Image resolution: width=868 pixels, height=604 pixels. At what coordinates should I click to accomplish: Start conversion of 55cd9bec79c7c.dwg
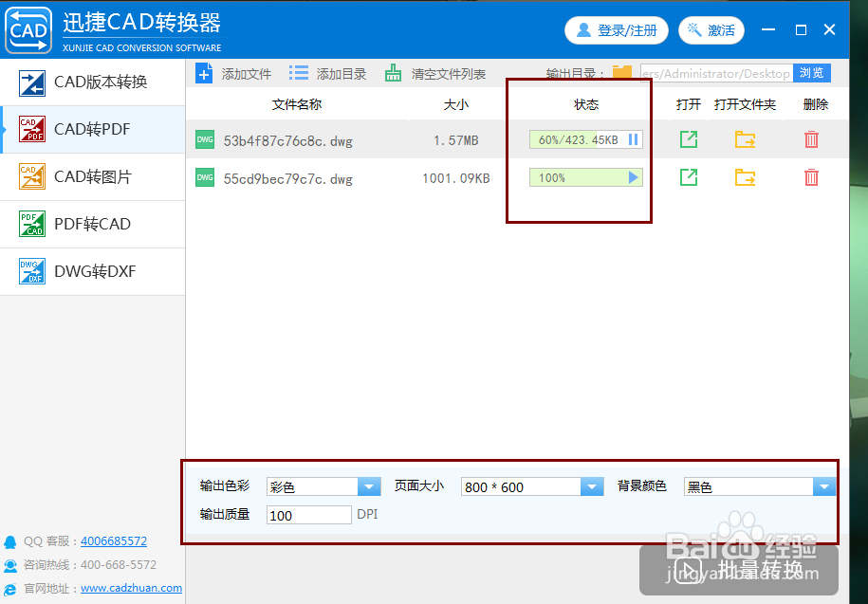[634, 177]
